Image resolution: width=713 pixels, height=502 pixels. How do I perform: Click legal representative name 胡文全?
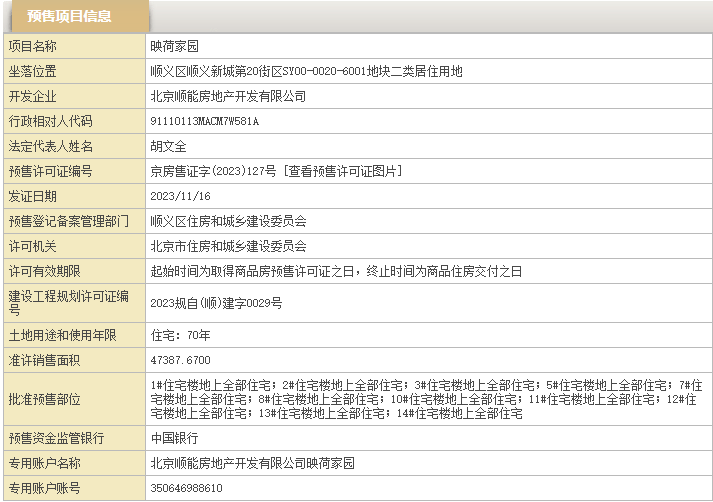[x=168, y=146]
